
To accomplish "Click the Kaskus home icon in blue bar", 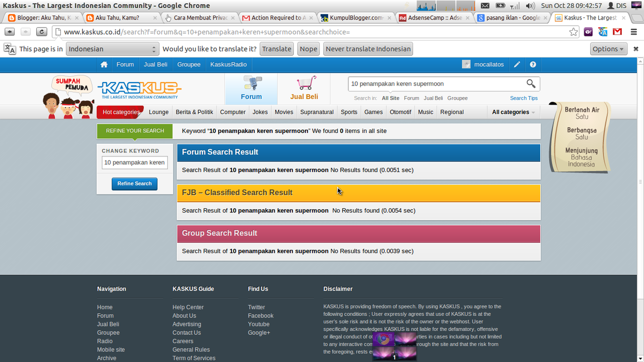I will pyautogui.click(x=104, y=64).
